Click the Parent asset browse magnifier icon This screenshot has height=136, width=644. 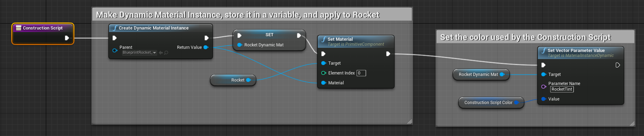coord(166,53)
